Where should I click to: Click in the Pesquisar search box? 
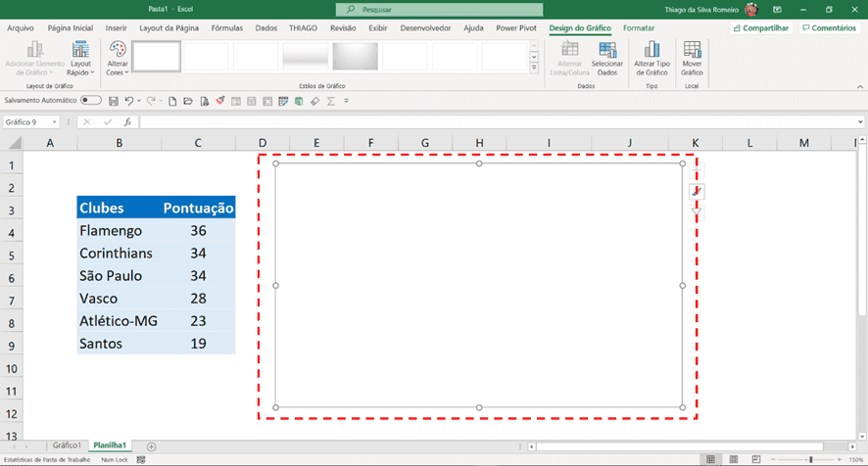(x=439, y=10)
